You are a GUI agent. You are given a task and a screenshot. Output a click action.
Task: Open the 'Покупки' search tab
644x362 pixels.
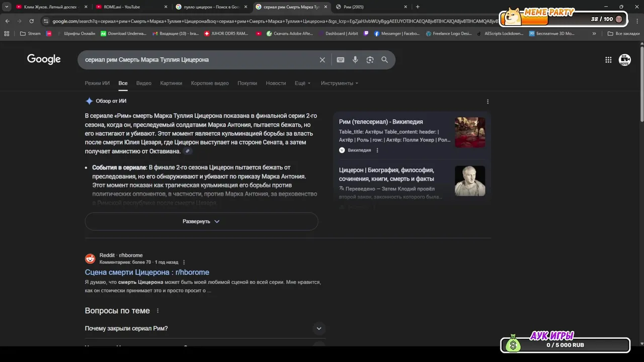pos(247,83)
